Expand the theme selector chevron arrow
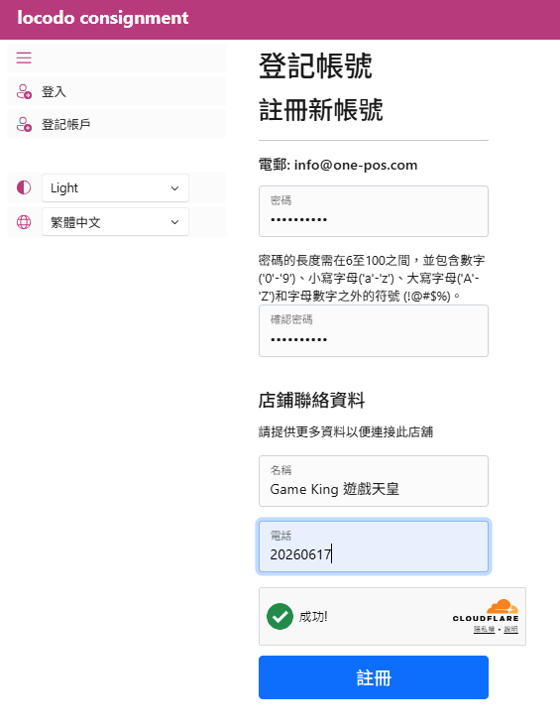 tap(174, 188)
